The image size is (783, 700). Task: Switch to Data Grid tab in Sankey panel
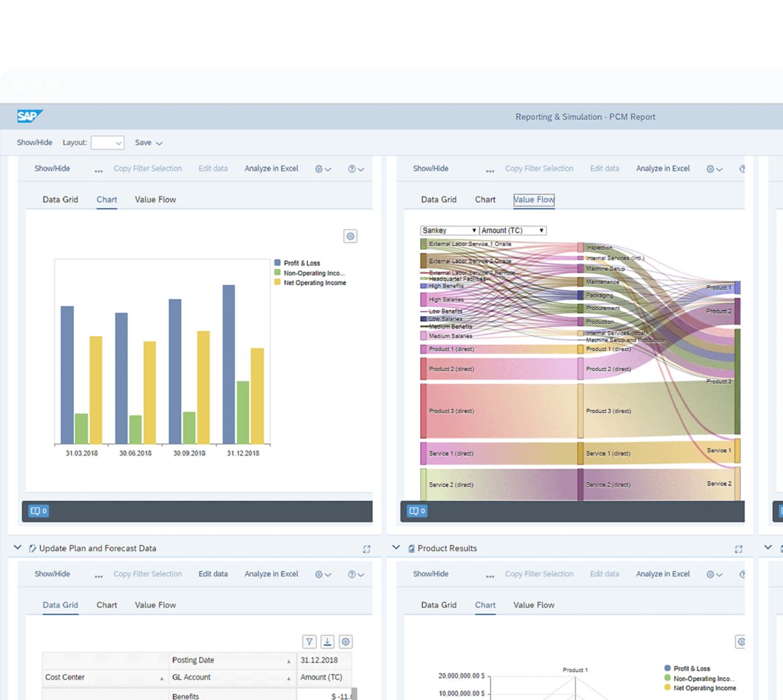439,200
